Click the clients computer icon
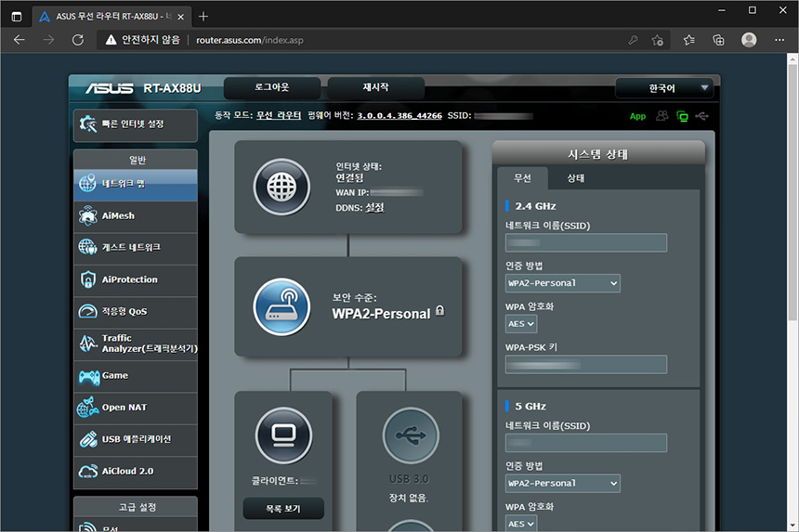799x532 pixels. (x=283, y=435)
